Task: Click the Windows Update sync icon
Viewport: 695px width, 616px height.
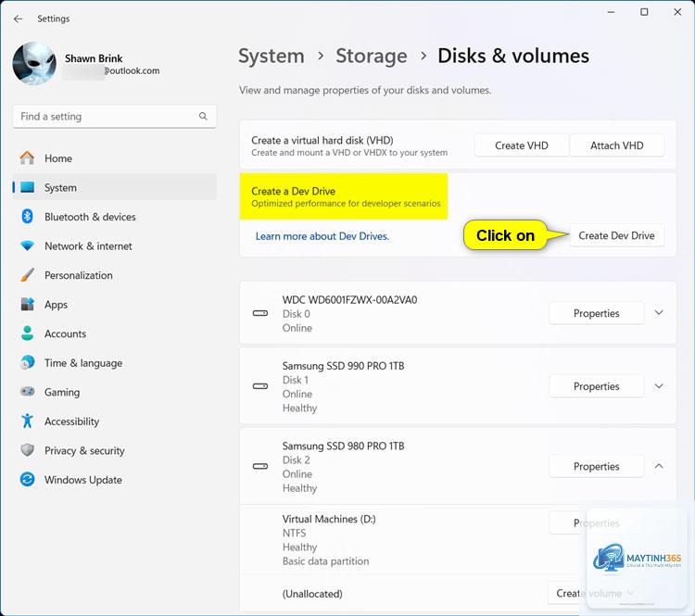Action: pos(28,480)
